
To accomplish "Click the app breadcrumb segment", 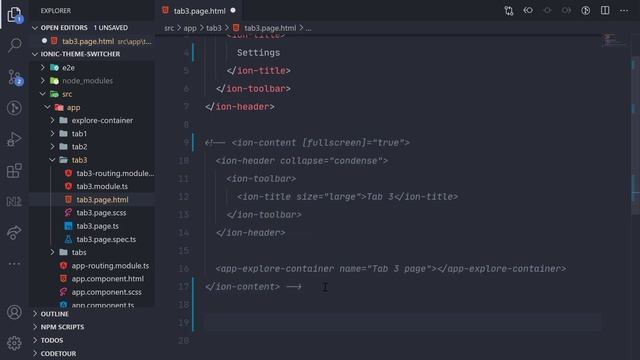I will 190,28.
